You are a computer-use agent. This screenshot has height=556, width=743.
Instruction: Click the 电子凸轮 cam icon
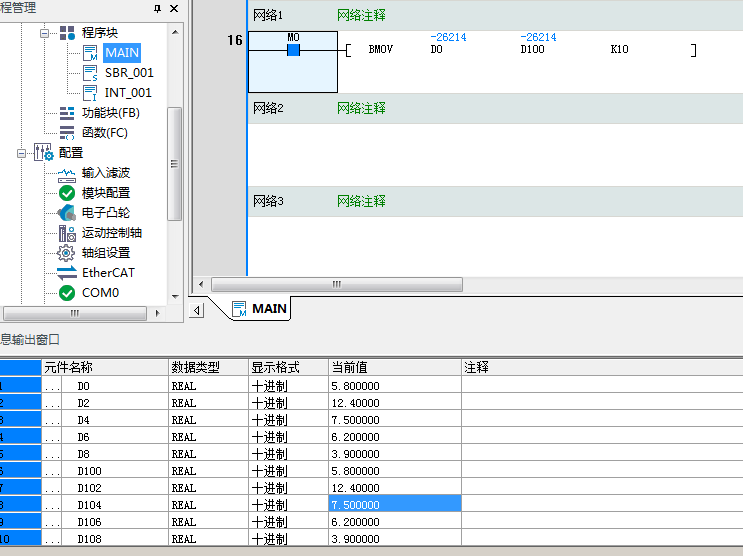click(67, 212)
